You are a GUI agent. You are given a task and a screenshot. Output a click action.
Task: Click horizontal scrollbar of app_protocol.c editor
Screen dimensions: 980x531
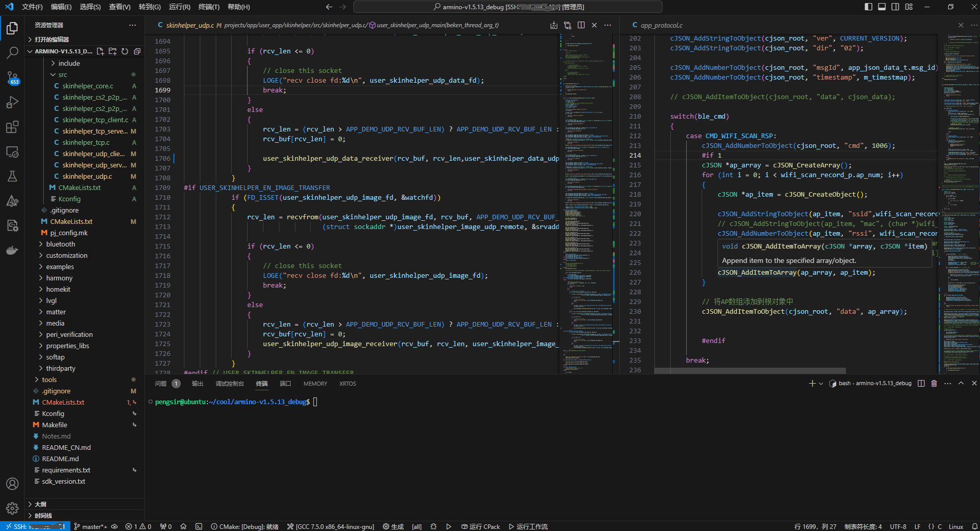(x=750, y=371)
